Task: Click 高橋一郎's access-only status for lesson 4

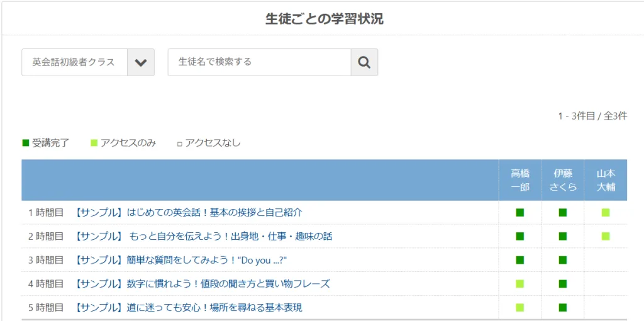Action: (520, 284)
